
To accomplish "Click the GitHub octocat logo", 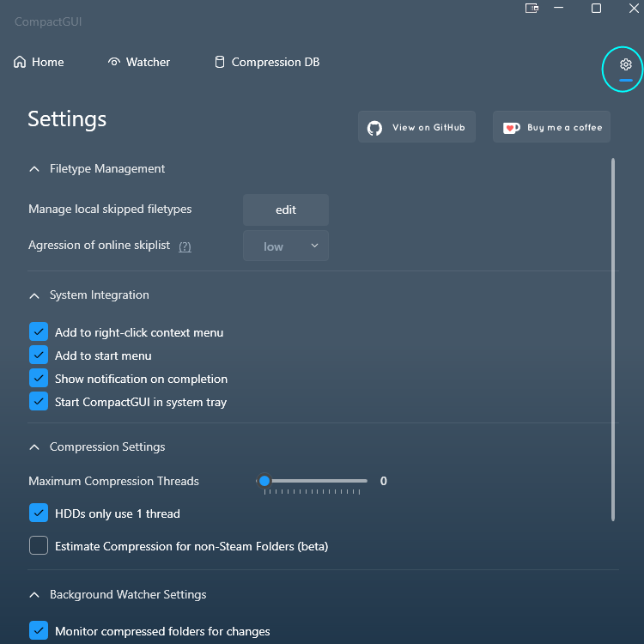I will point(374,128).
